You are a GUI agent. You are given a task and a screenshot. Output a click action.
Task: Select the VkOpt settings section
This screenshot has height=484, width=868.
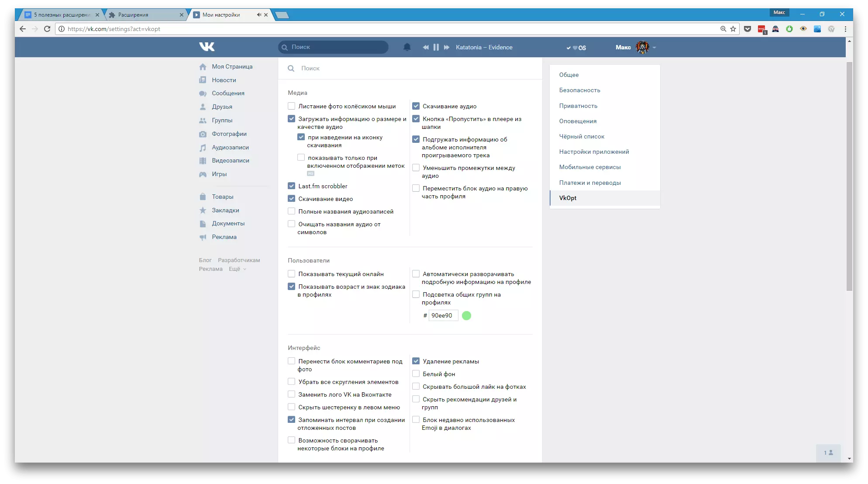tap(605, 198)
